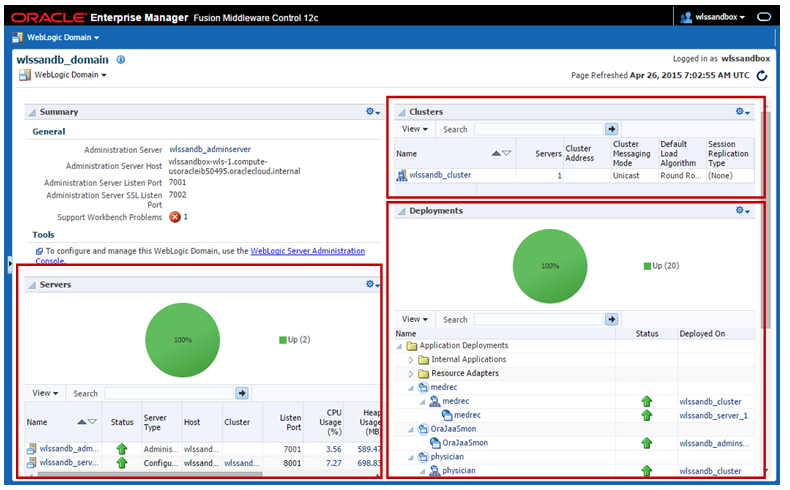
Task: Open the WebLogic Domain top menu
Action: point(62,37)
